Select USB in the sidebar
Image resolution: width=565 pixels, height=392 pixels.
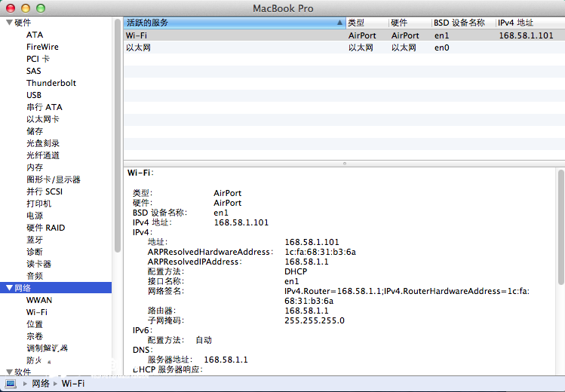[x=34, y=95]
